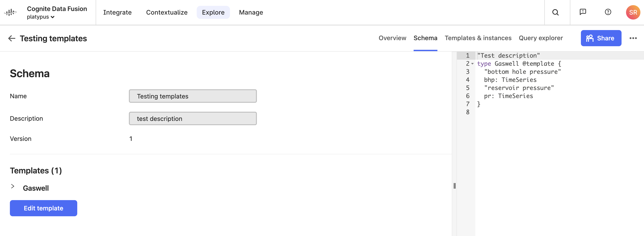Click "bhp: TimeSeries" in code editor
Viewport: 644px width, 236px height.
click(x=510, y=80)
